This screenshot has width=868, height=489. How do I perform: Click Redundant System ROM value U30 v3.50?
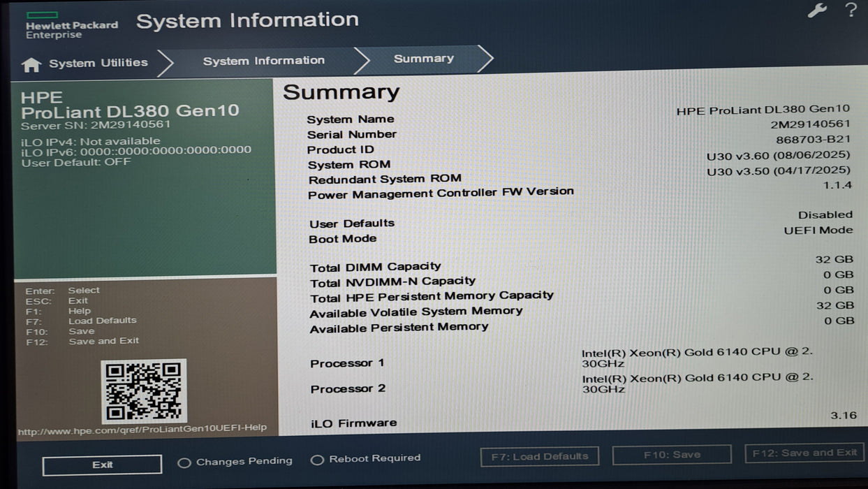coord(779,170)
